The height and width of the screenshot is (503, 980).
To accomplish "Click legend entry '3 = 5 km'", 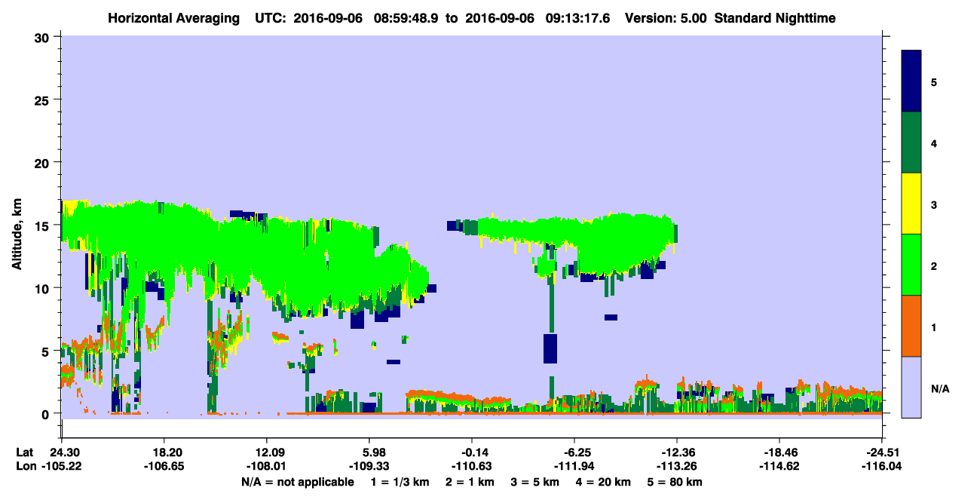I will (x=534, y=482).
